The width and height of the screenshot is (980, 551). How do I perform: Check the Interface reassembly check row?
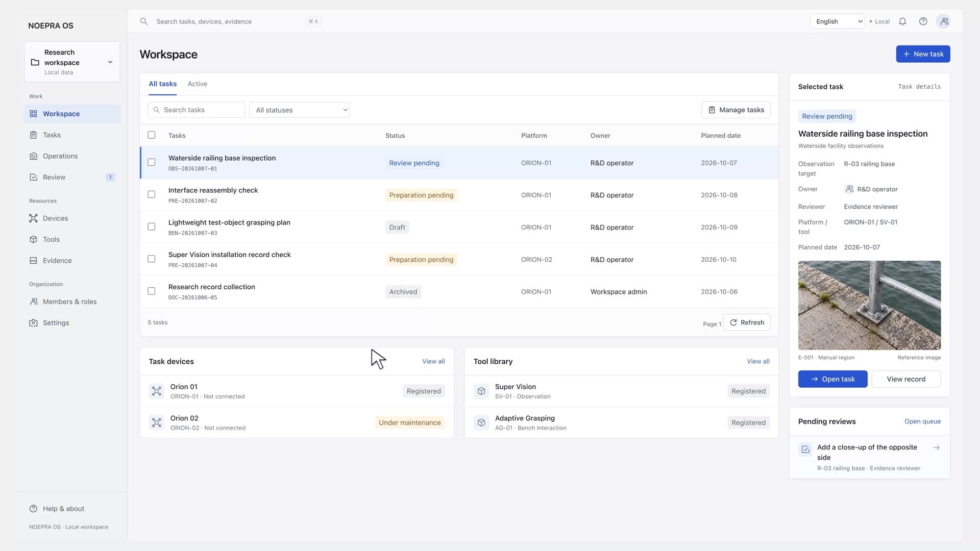pyautogui.click(x=152, y=194)
